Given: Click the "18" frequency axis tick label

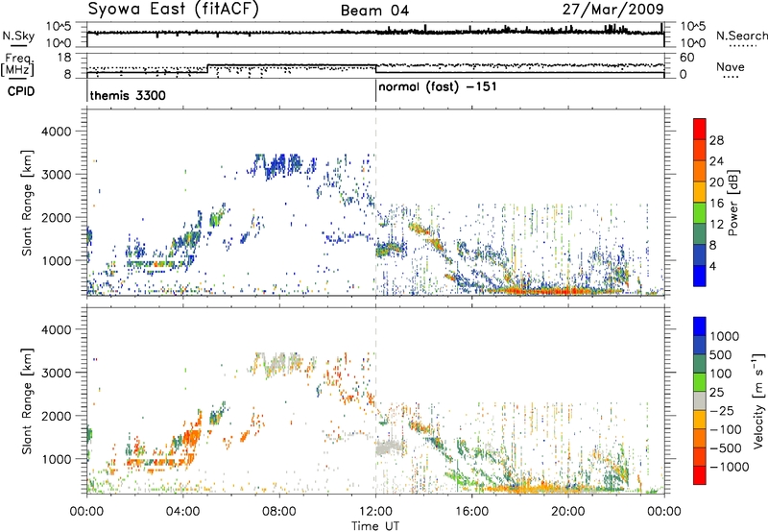Looking at the screenshot, I should click(x=64, y=58).
